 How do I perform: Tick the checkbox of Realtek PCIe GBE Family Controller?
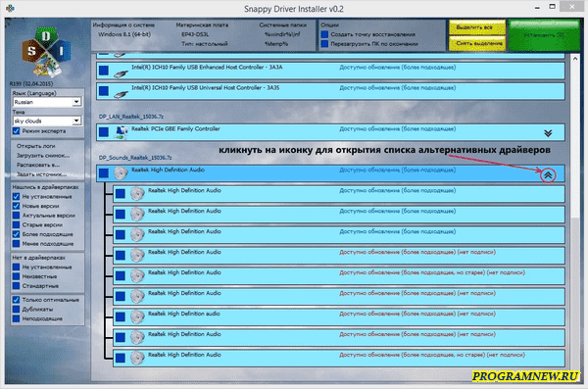tap(104, 132)
